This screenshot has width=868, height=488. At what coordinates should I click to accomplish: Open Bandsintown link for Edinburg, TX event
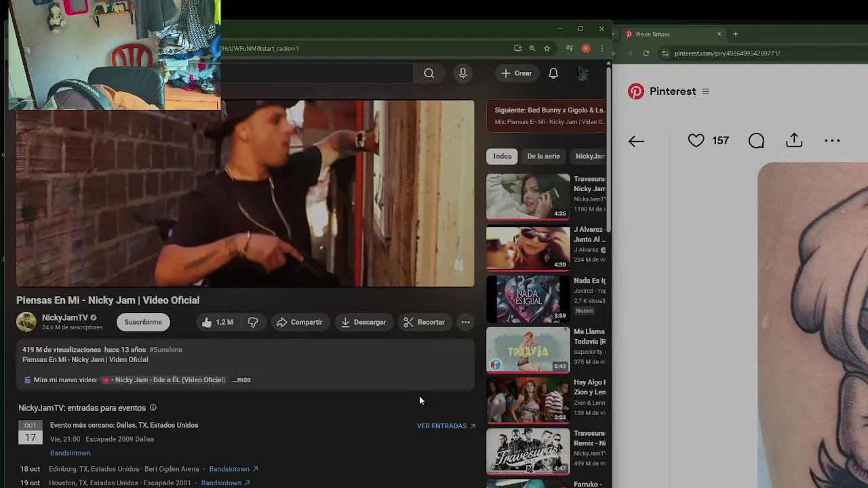pos(233,469)
